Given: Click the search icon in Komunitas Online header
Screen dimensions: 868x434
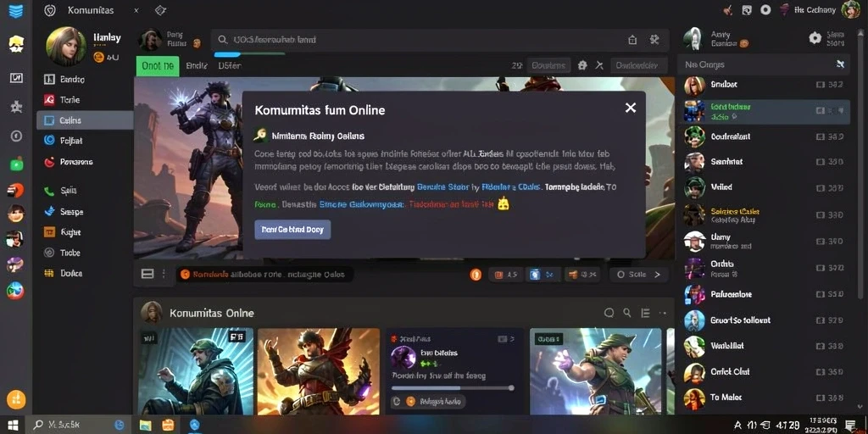Looking at the screenshot, I should 627,313.
